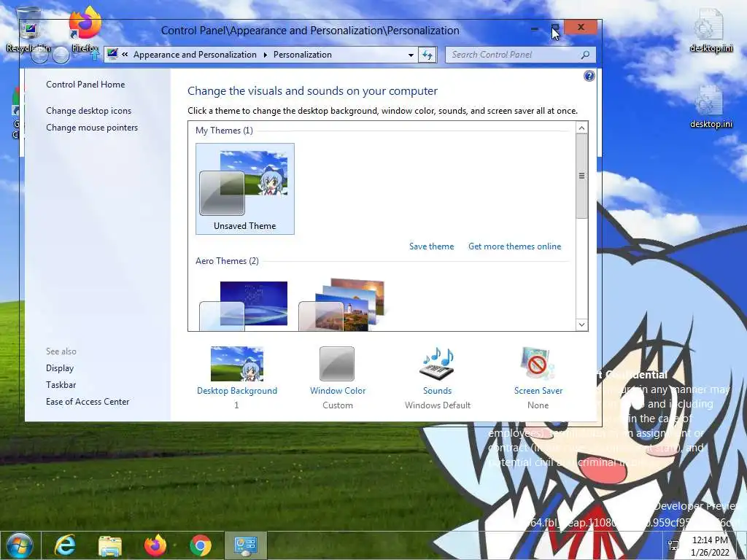Viewport: 747px width, 560px height.
Task: Open Ease of Access Center link
Action: (x=88, y=402)
